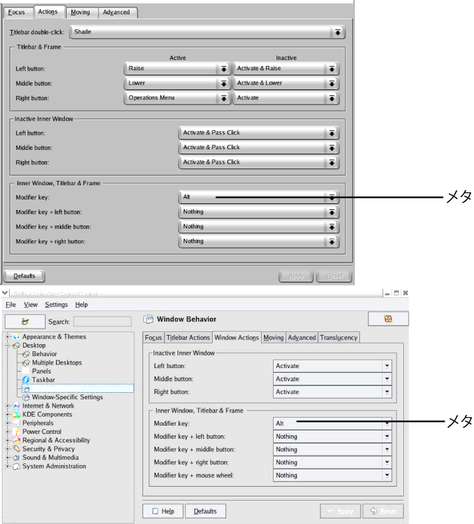474x524 pixels.
Task: Click the lifebuoy icon button near header
Action: [388, 319]
